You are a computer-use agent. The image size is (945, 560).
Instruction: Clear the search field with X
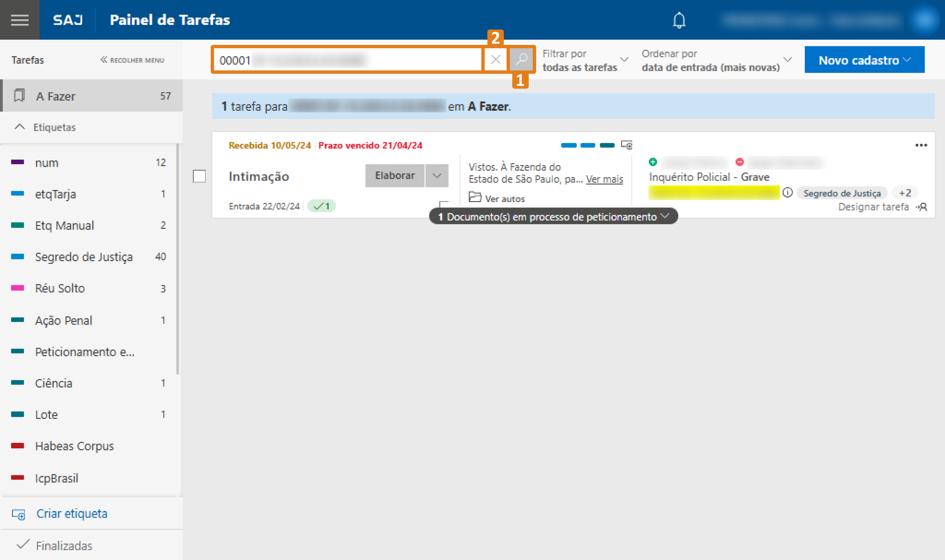point(496,59)
